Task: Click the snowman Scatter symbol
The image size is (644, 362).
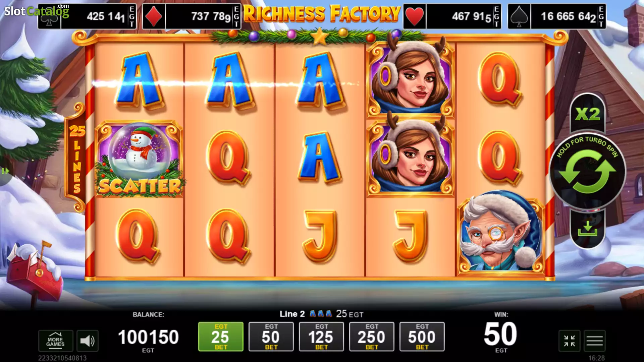Action: 139,159
